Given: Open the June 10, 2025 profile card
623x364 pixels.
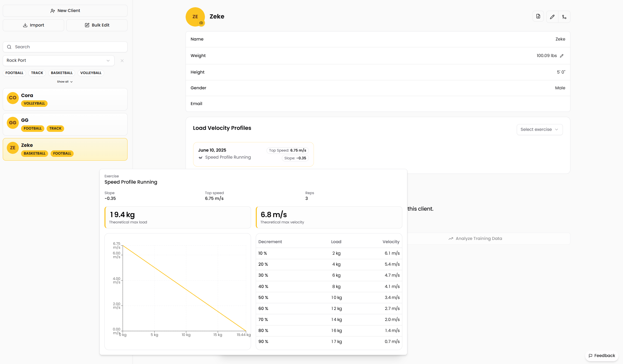Looking at the screenshot, I should pyautogui.click(x=253, y=154).
